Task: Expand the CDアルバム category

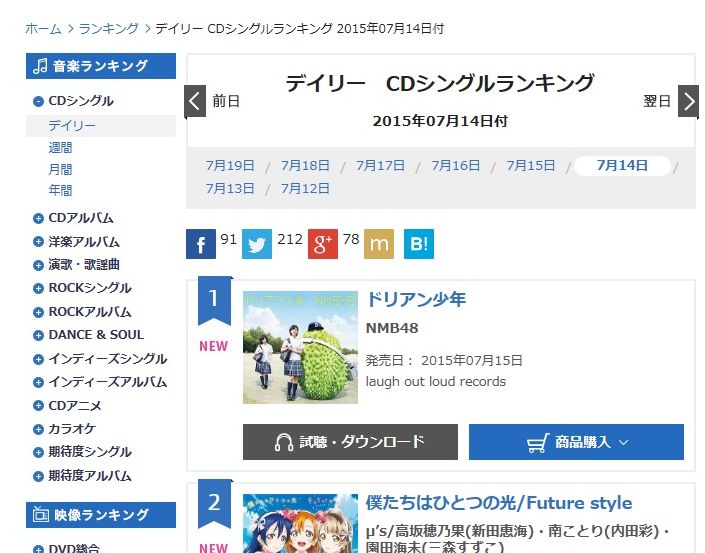Action: [x=38, y=219]
